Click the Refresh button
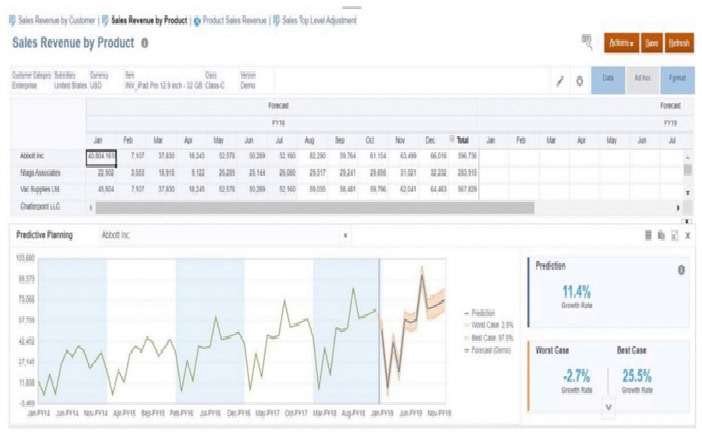This screenshot has width=702, height=439. (679, 43)
